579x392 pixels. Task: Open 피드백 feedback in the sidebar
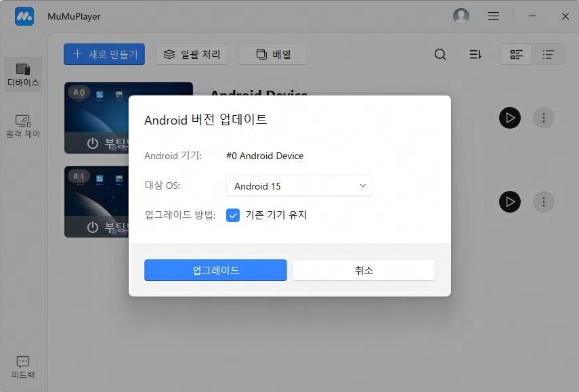pyautogui.click(x=23, y=368)
